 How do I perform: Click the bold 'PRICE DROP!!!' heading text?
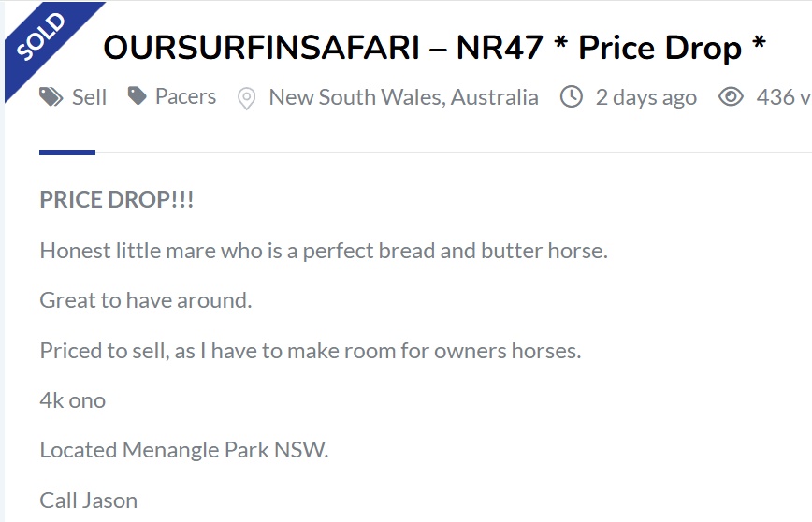tap(117, 200)
